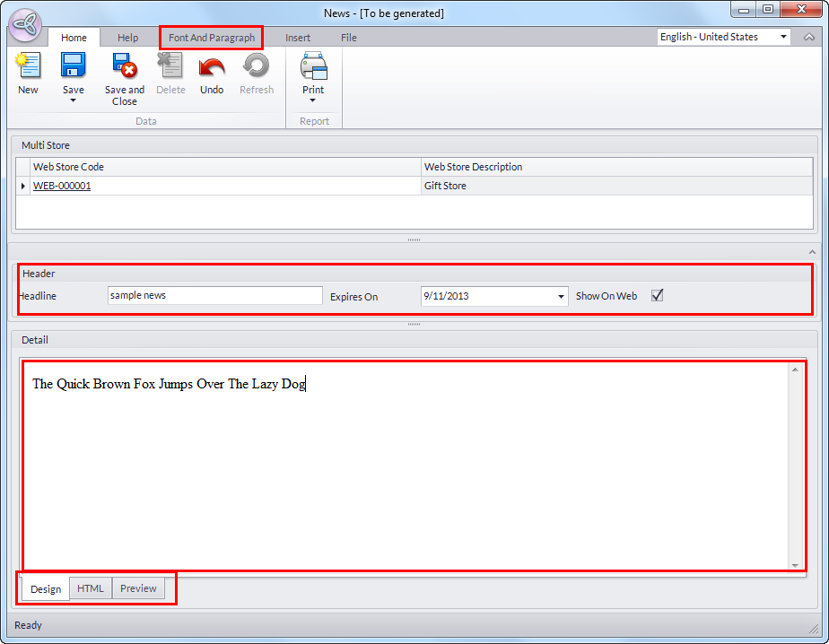Collapse the Header panel with the chevron

coord(812,252)
